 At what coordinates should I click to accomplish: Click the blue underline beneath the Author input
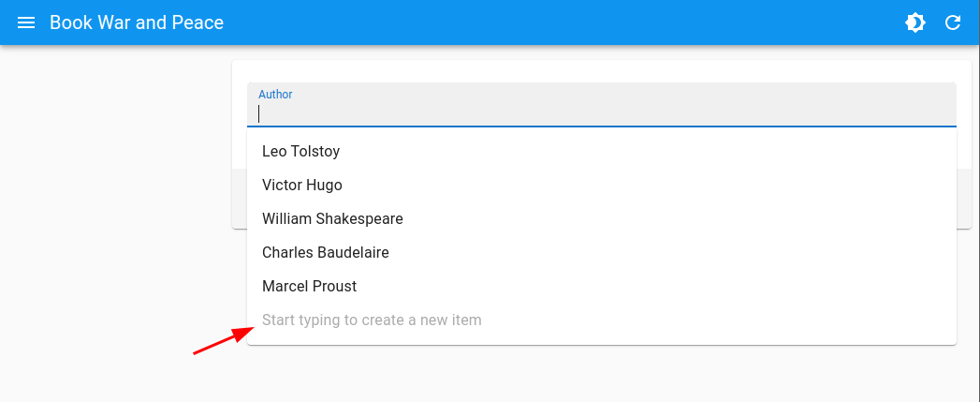[599, 126]
